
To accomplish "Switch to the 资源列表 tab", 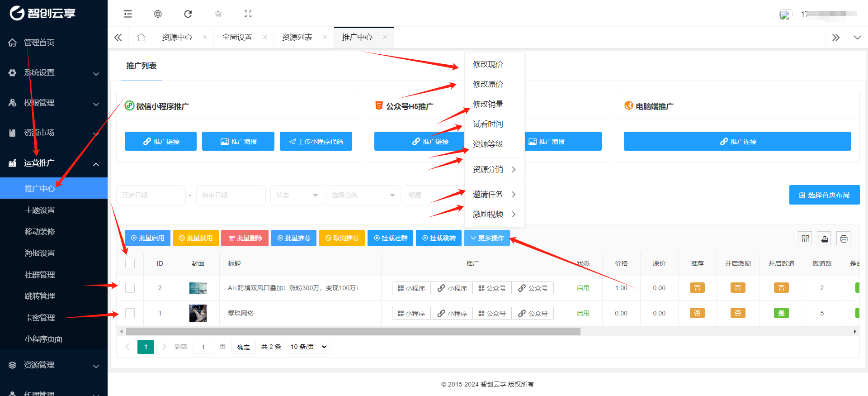I will click(x=297, y=37).
